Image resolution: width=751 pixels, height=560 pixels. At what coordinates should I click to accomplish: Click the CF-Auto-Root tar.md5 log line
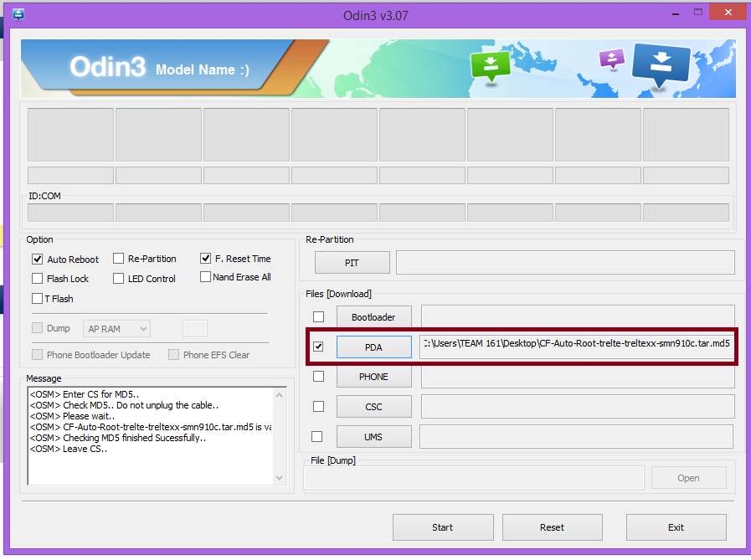pos(151,427)
